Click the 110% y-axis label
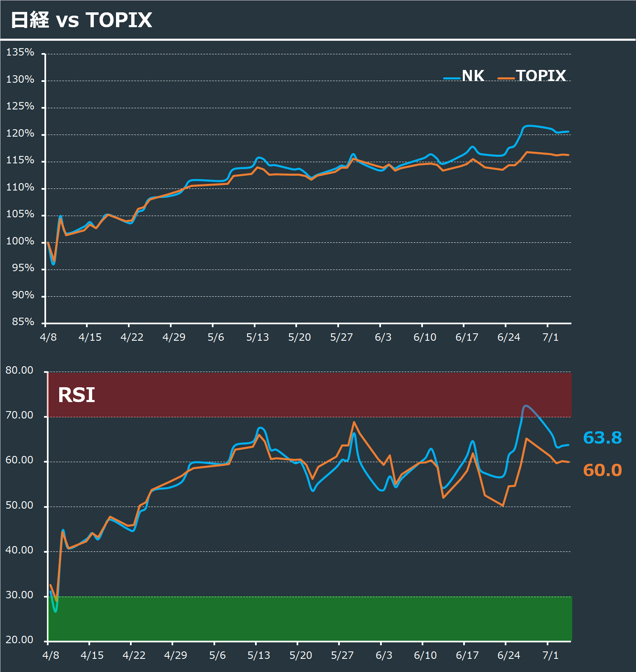636x672 pixels. click(x=20, y=187)
